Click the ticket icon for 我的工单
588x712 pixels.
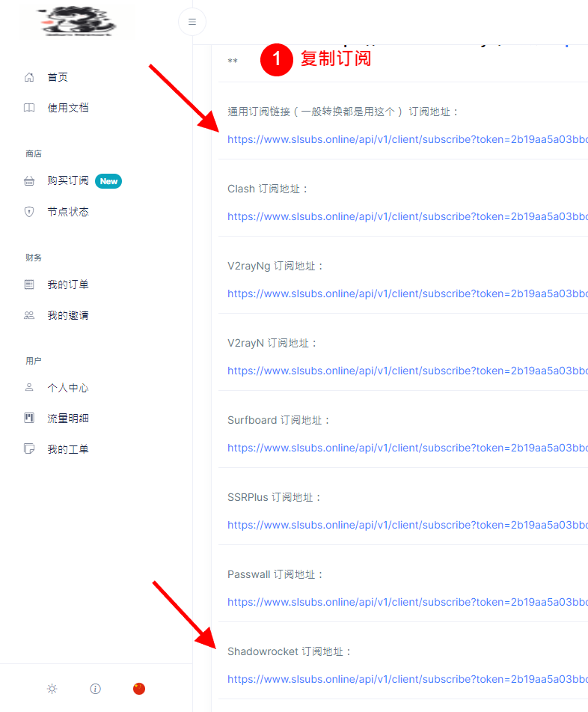(x=29, y=449)
